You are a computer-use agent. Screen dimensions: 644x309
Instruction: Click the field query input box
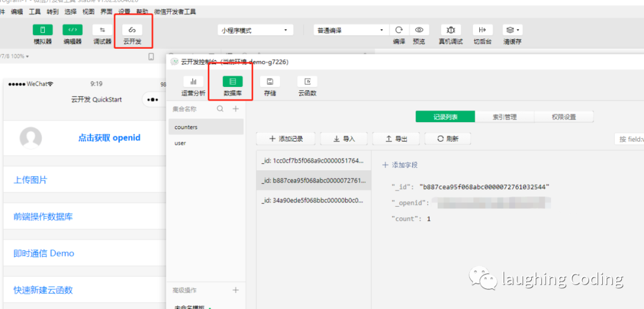click(x=629, y=139)
